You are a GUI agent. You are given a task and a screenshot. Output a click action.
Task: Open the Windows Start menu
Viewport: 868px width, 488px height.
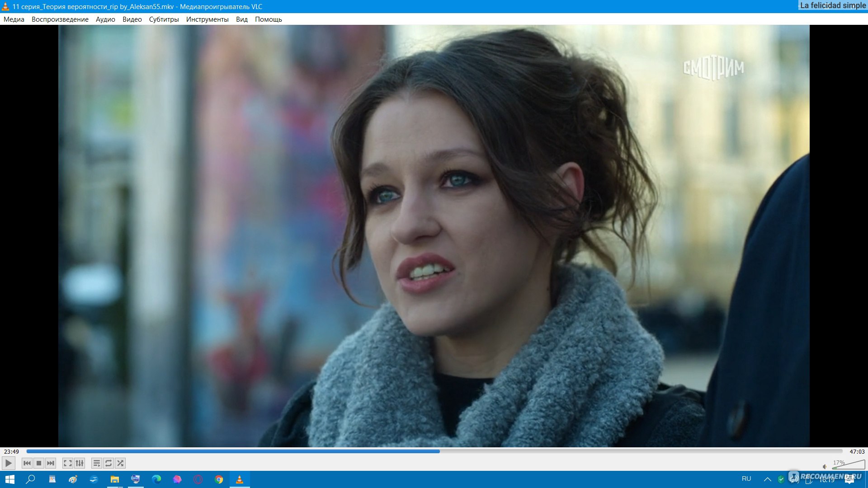coord(10,479)
